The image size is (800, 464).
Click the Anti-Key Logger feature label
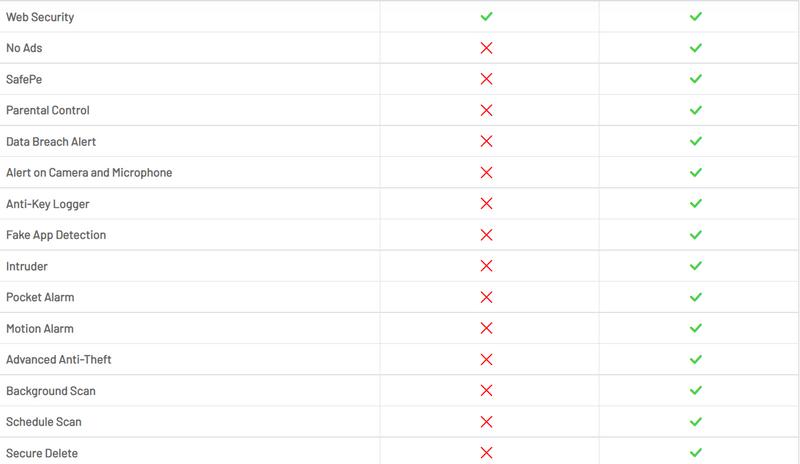[48, 204]
